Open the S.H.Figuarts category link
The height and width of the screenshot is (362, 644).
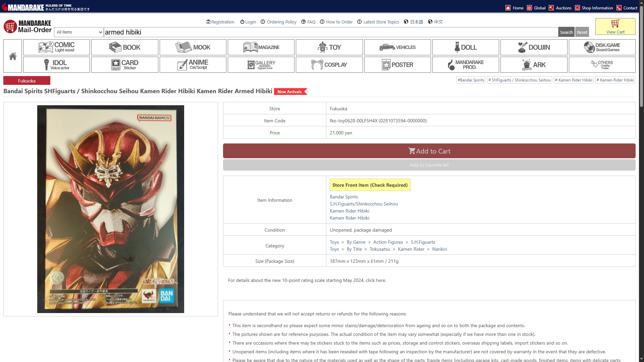[423, 242]
